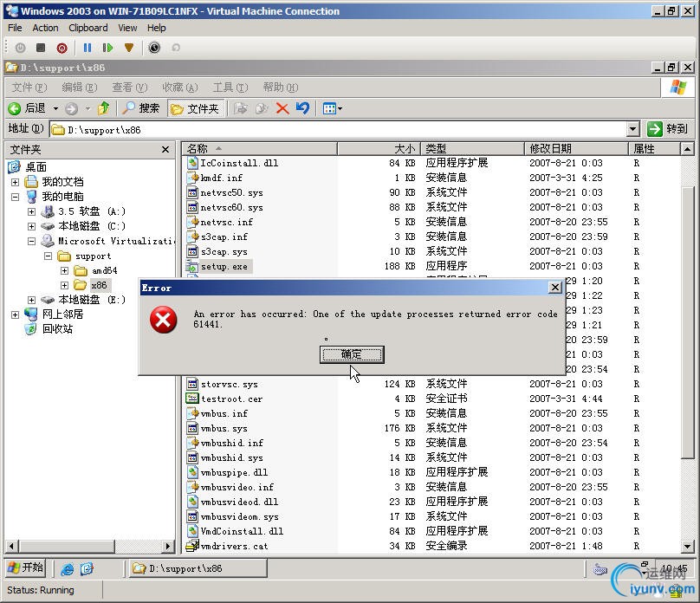Open the Clipboard menu
Screen dimensions: 700x603
coord(88,28)
